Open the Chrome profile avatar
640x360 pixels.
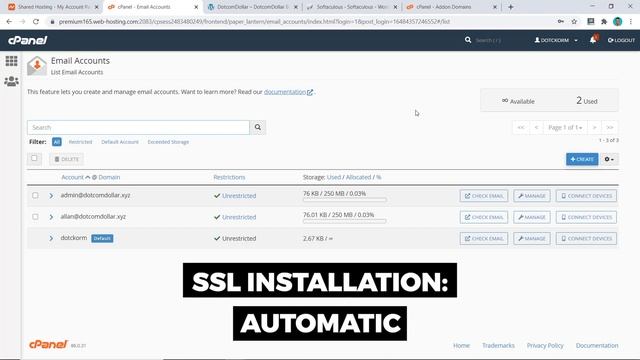pyautogui.click(x=618, y=22)
